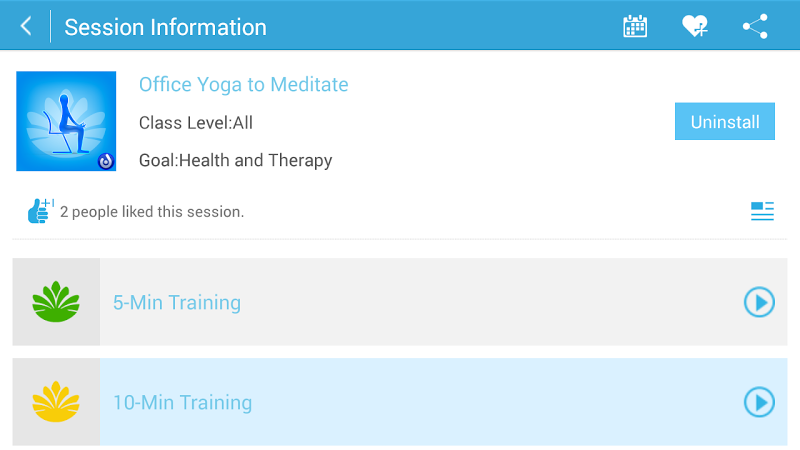Tap the green lotus icon
The width and height of the screenshot is (800, 450).
tap(55, 302)
